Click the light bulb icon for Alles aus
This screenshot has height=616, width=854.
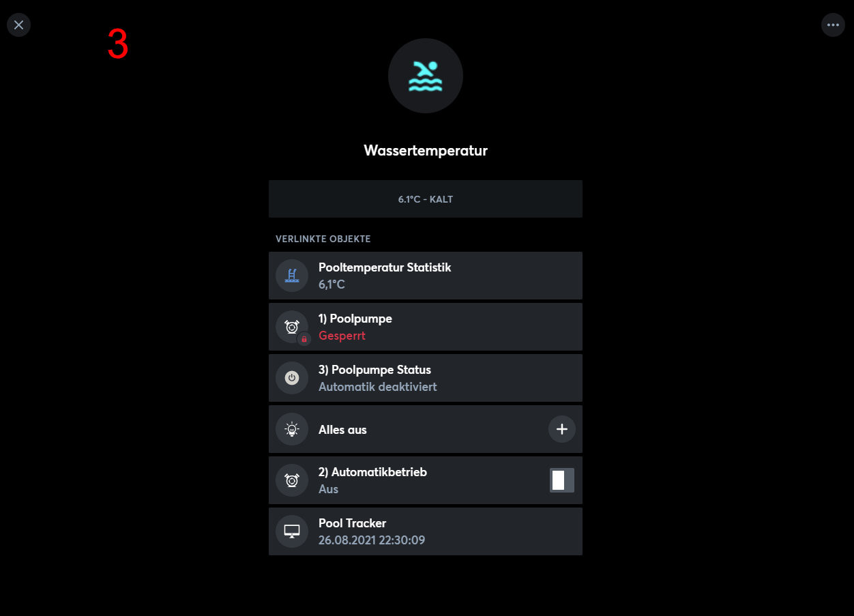[292, 429]
